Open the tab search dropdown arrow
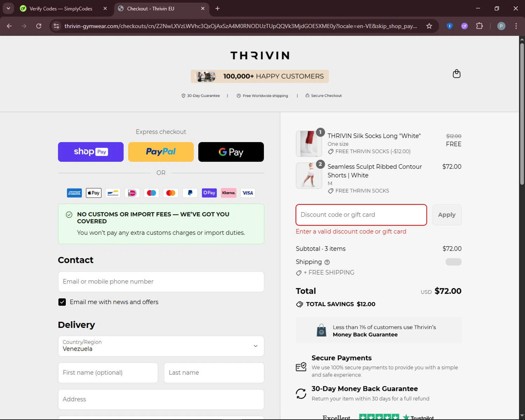 tap(8, 8)
